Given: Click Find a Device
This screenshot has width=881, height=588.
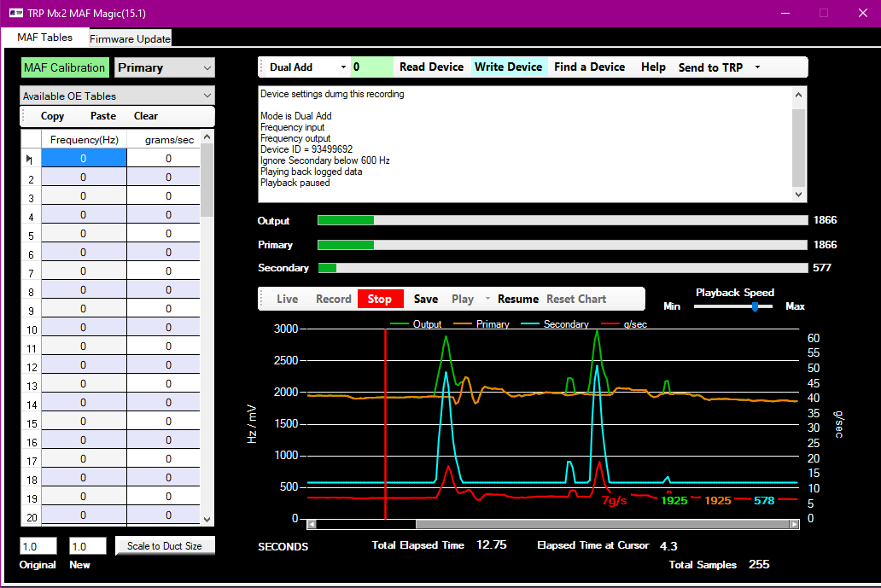Looking at the screenshot, I should coord(589,67).
